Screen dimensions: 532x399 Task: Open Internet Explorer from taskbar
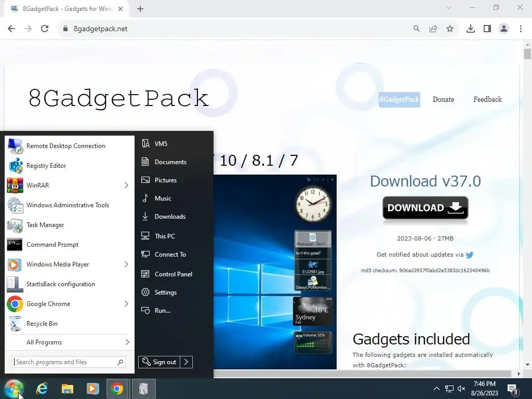(42, 389)
